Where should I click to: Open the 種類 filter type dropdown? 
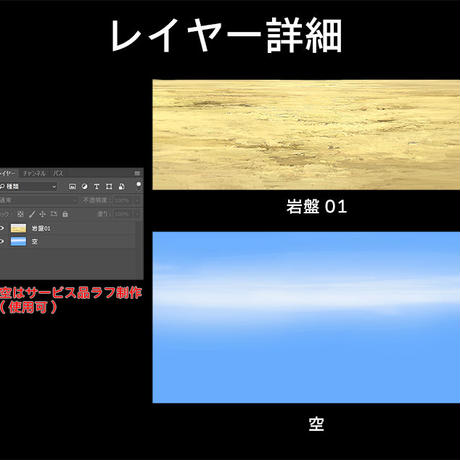28,187
